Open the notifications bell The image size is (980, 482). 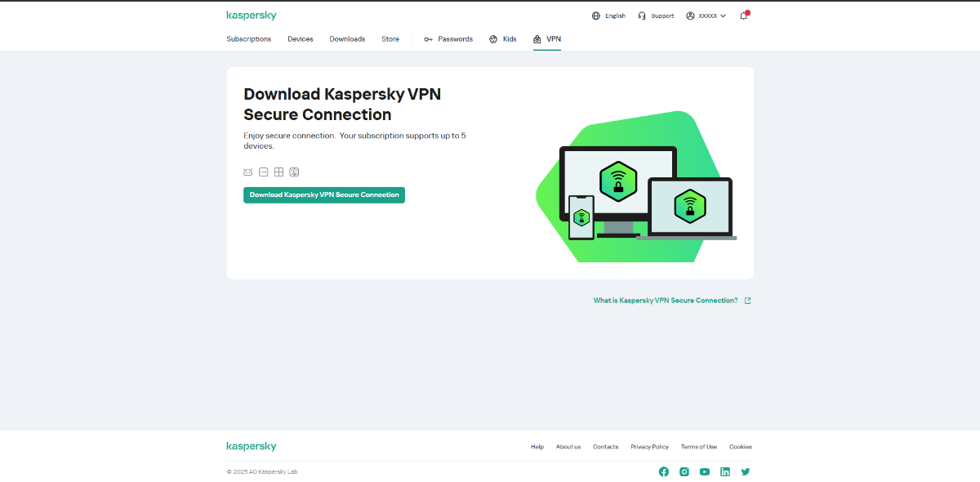click(x=744, y=16)
